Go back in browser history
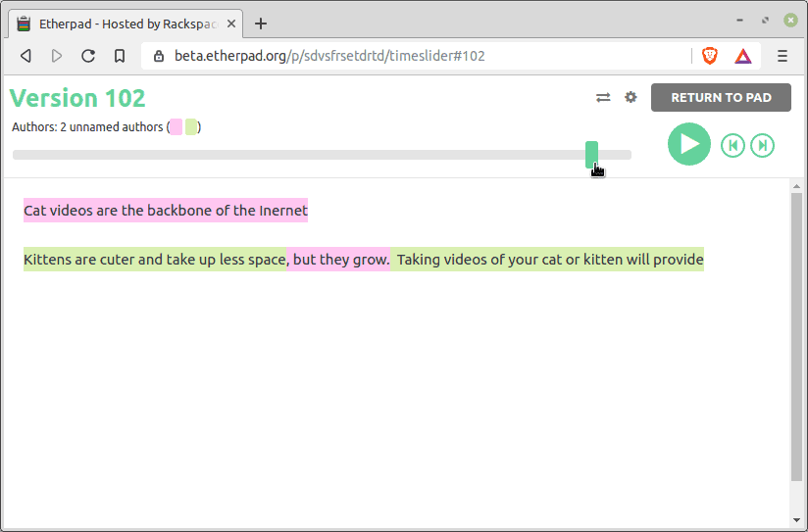Image resolution: width=808 pixels, height=532 pixels. (x=25, y=56)
